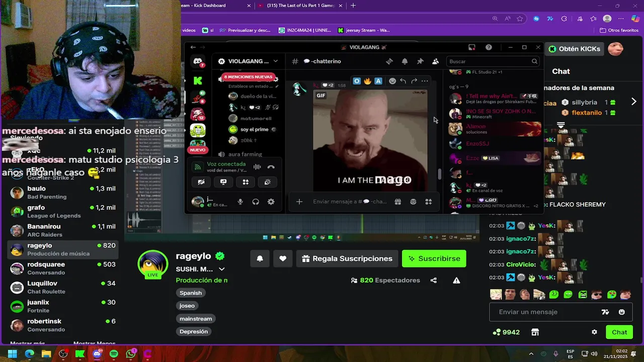Expand the pinned chat section handle
Image resolution: width=644 pixels, height=362 pixels.
click(x=561, y=124)
